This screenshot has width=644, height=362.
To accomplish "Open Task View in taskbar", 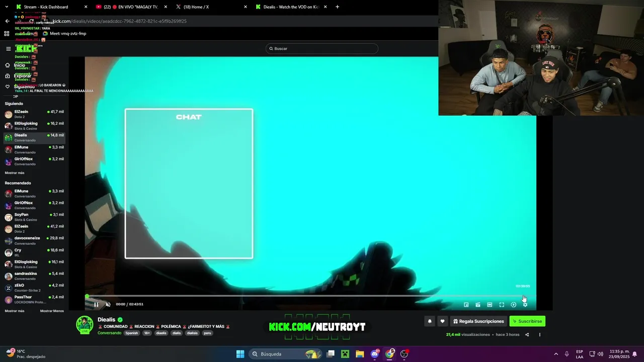I will point(331,354).
